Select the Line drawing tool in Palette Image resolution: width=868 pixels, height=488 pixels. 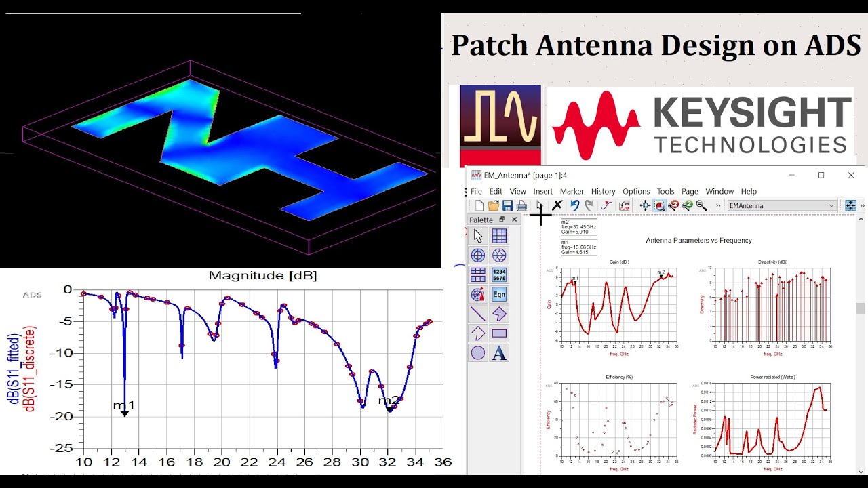[x=478, y=314]
